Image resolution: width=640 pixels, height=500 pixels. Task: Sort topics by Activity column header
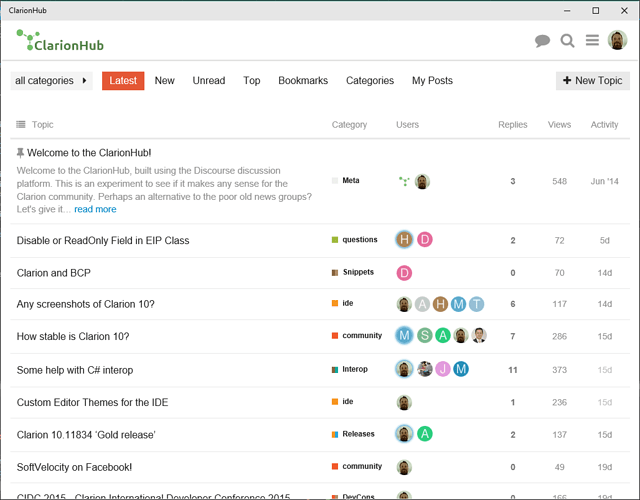(x=604, y=124)
